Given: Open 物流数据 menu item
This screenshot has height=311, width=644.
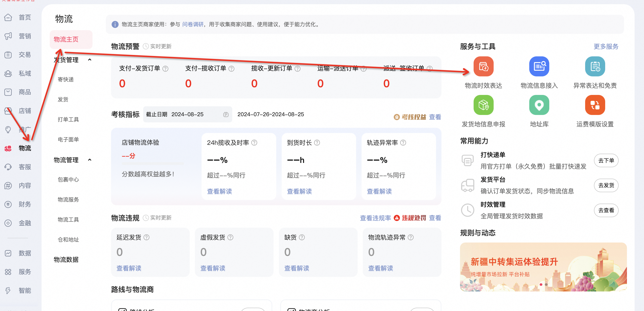Looking at the screenshot, I should (66, 259).
